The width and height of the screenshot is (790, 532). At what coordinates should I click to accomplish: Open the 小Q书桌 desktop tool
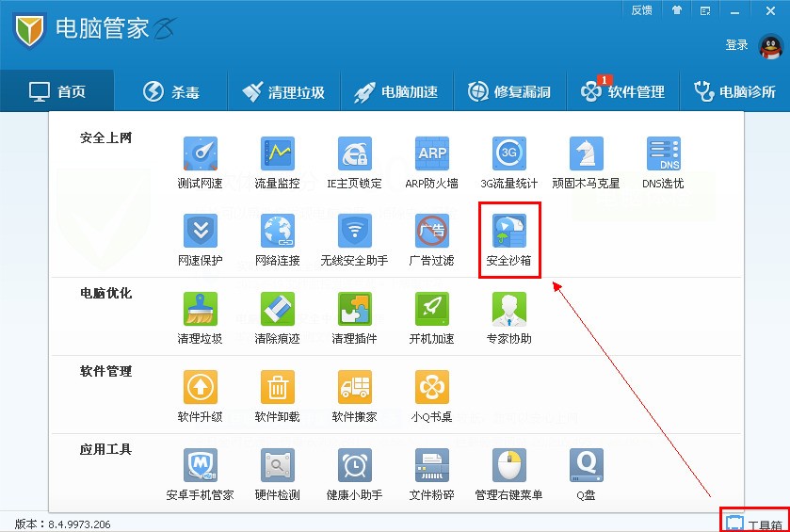432,396
